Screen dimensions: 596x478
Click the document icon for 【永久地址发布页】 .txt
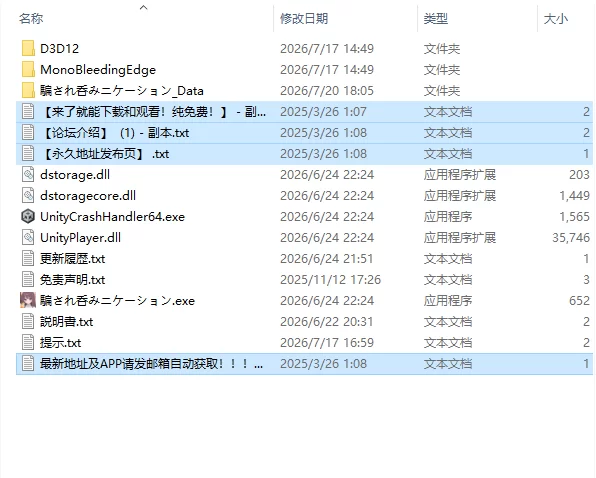(x=28, y=154)
